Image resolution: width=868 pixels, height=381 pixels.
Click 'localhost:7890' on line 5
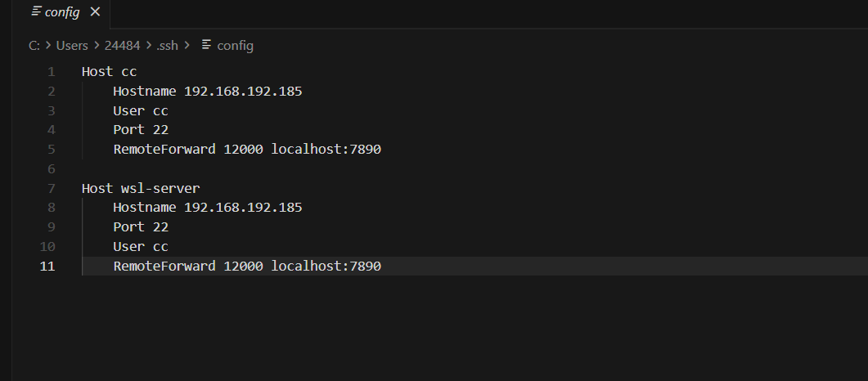(326, 149)
